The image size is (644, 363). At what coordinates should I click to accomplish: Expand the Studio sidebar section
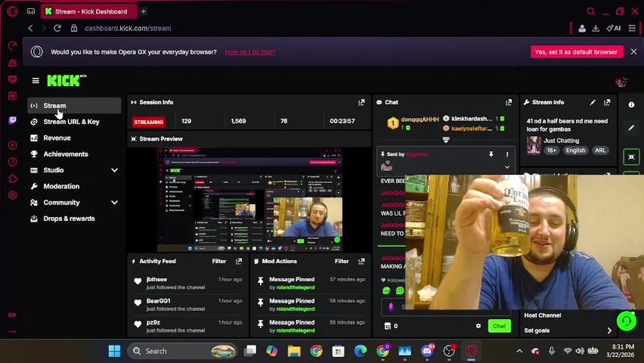point(114,170)
